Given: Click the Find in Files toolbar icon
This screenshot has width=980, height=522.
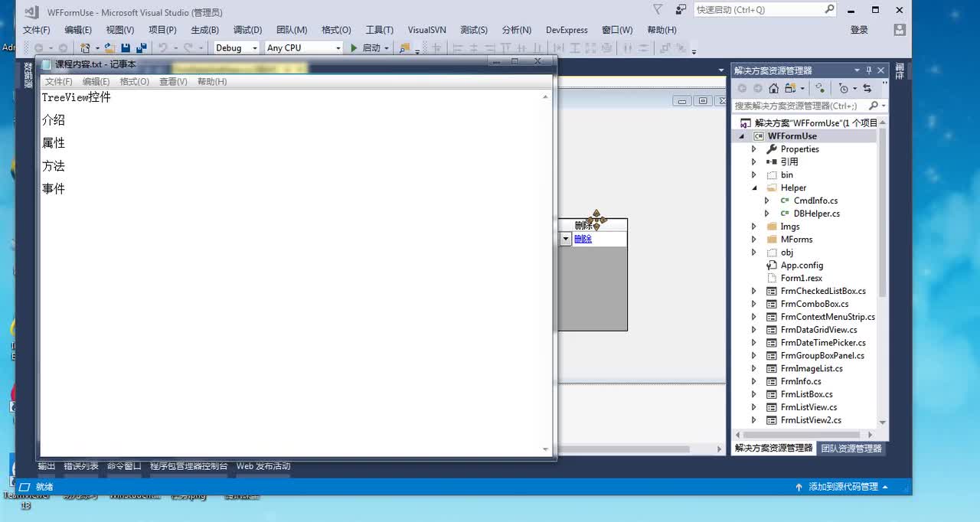Looking at the screenshot, I should tap(404, 47).
